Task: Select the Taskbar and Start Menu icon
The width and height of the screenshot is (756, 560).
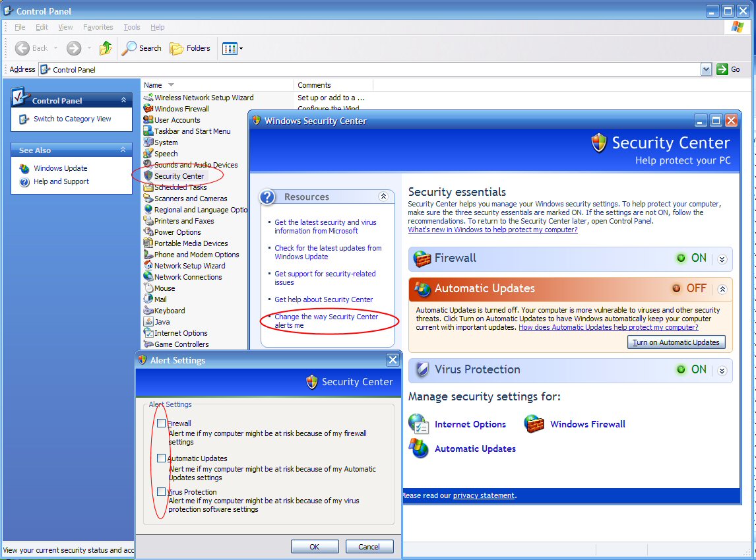Action: 148,131
